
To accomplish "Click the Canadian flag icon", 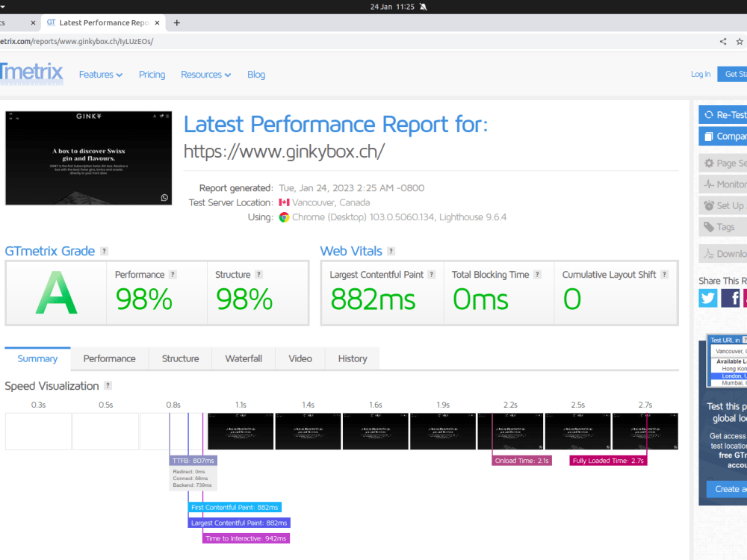I will click(x=285, y=202).
